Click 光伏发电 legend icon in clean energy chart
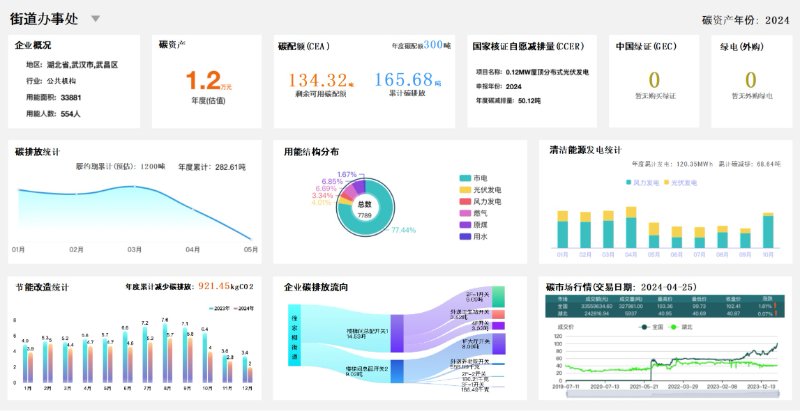The height and width of the screenshot is (411, 800). point(665,183)
